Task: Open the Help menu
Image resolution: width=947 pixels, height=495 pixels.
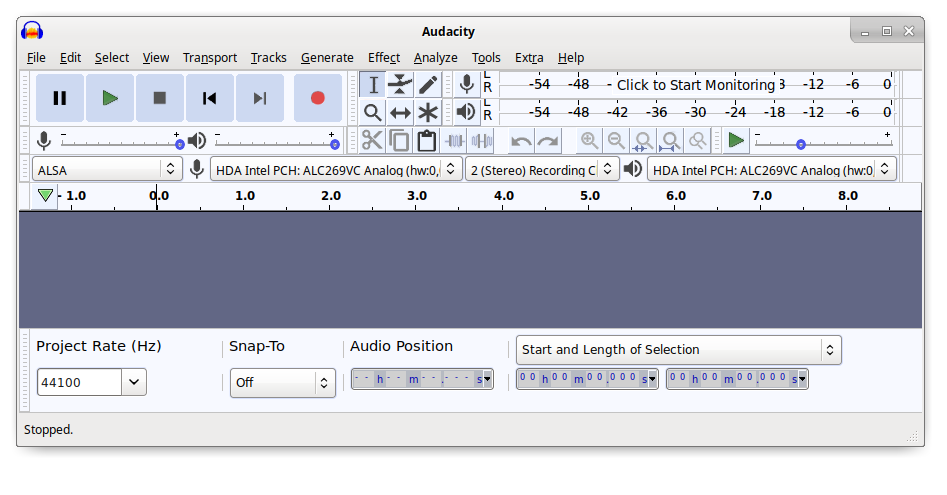Action: click(571, 57)
